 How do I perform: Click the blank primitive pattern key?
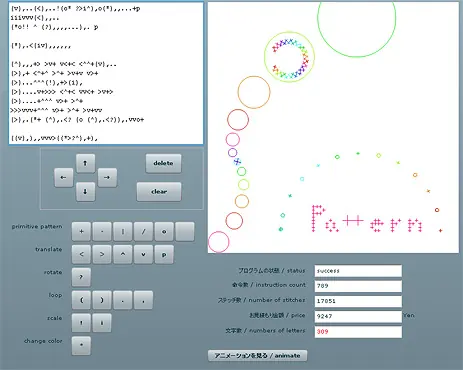pyautogui.click(x=185, y=232)
